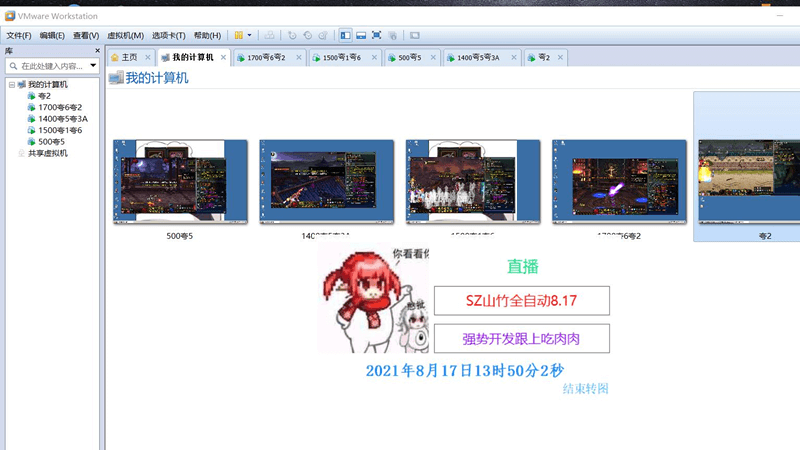Select 1400夸5夸3A VM in library tree
The width and height of the screenshot is (800, 450).
tap(63, 119)
